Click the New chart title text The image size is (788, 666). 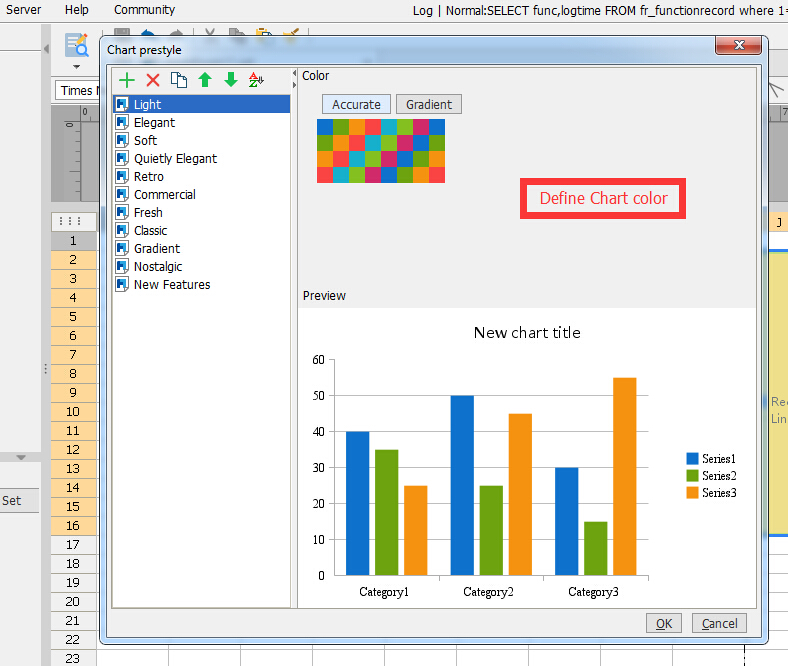(x=527, y=333)
